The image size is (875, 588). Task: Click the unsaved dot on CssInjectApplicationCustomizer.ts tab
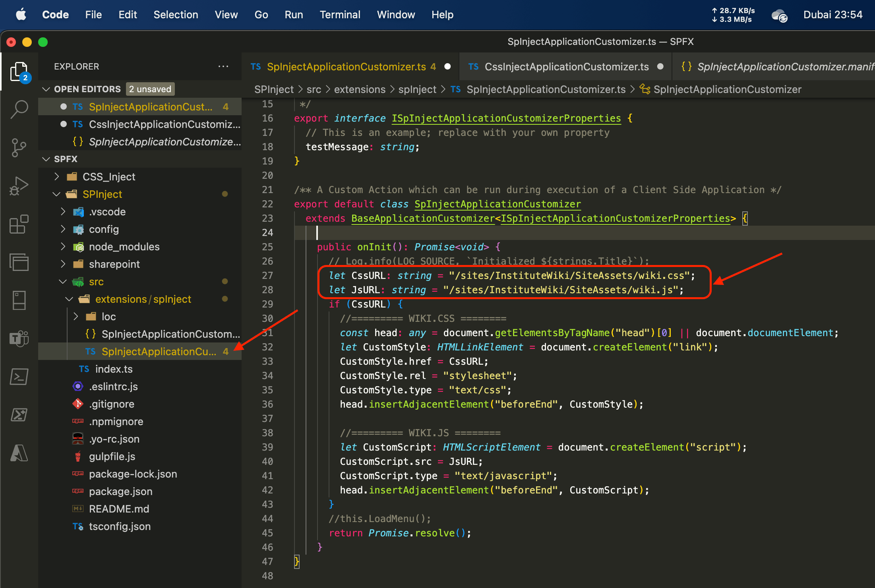click(660, 67)
